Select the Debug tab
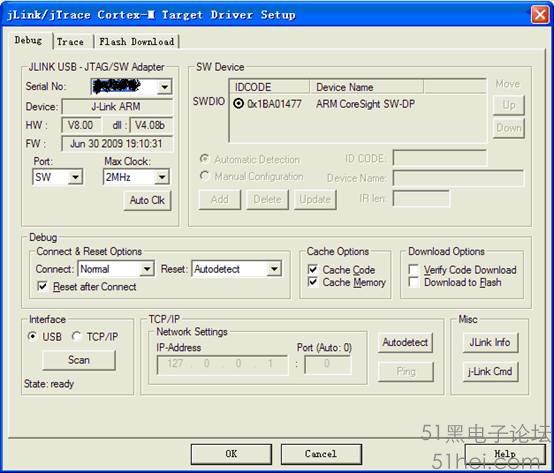 click(28, 40)
